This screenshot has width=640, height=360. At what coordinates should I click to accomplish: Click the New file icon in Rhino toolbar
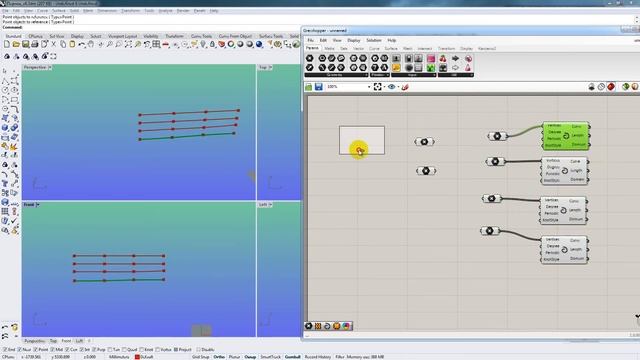pyautogui.click(x=7, y=44)
